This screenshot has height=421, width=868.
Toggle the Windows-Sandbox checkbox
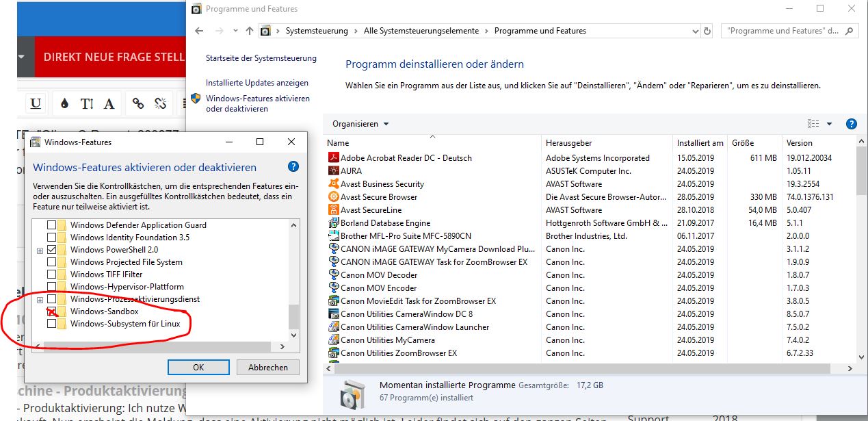pos(51,311)
